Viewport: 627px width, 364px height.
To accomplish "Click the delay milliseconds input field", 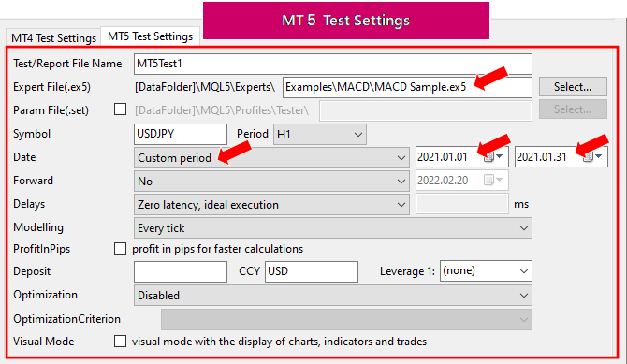I will click(x=462, y=204).
